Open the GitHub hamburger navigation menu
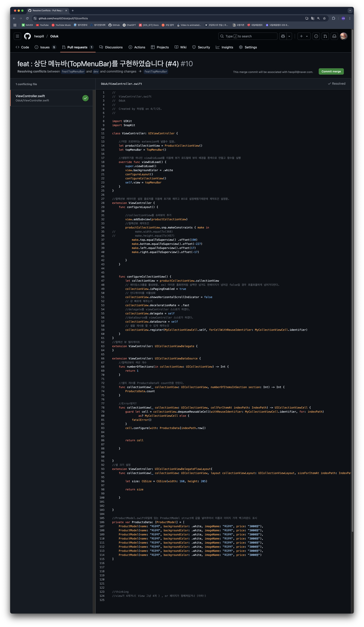 (x=17, y=36)
